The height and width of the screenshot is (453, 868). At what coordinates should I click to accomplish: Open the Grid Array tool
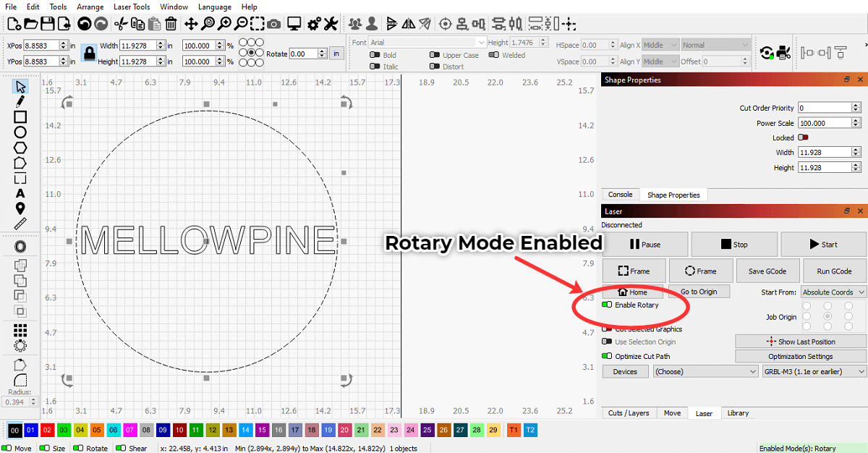click(20, 330)
